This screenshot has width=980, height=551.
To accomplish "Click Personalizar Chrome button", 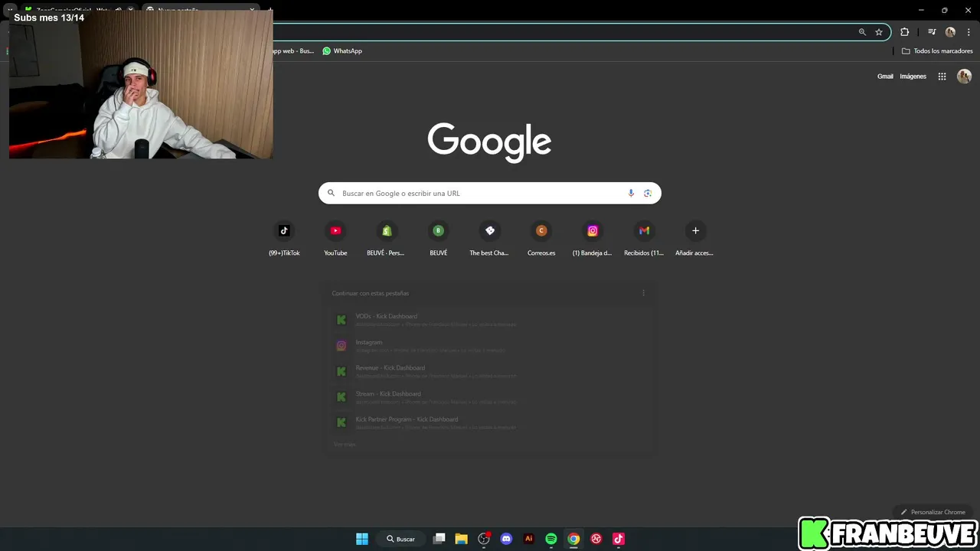I will [x=933, y=512].
